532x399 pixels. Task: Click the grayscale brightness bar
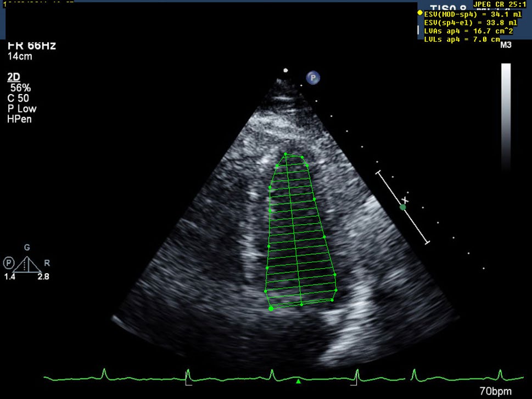[506, 118]
